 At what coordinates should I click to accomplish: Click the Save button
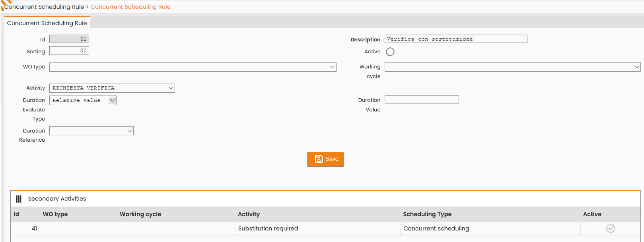(325, 159)
